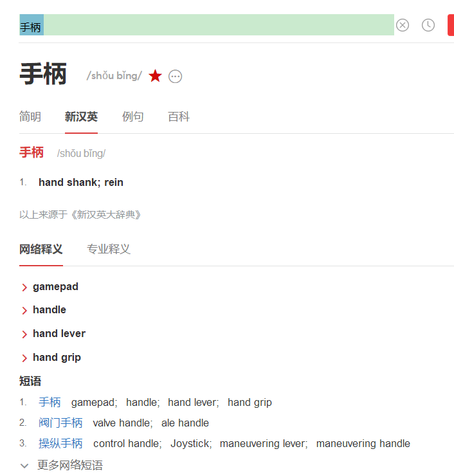
Task: Click the 短语 section heading
Action: coord(30,381)
